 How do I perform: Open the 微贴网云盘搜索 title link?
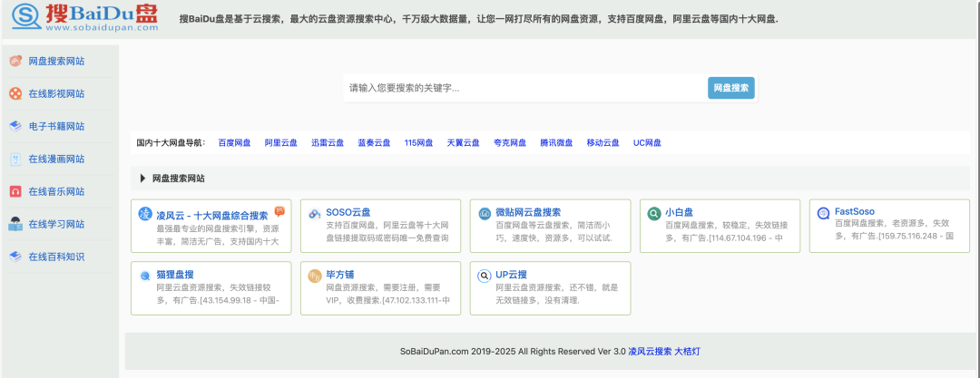(x=528, y=212)
